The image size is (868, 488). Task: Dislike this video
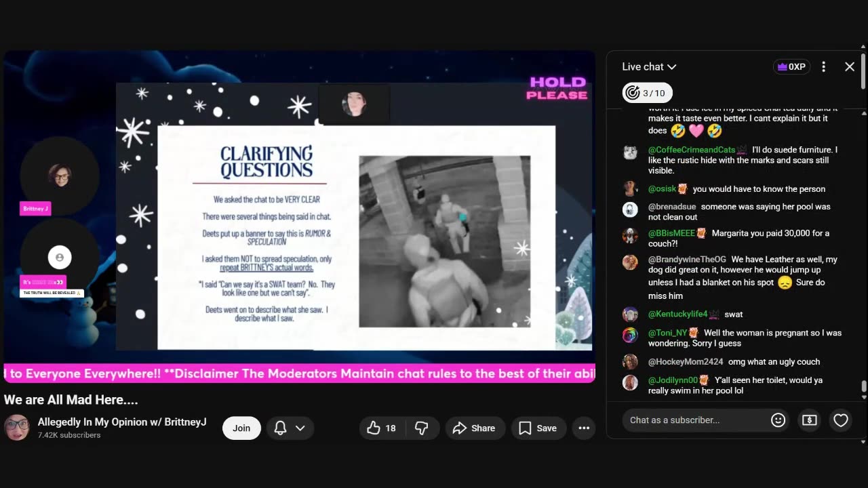click(421, 428)
